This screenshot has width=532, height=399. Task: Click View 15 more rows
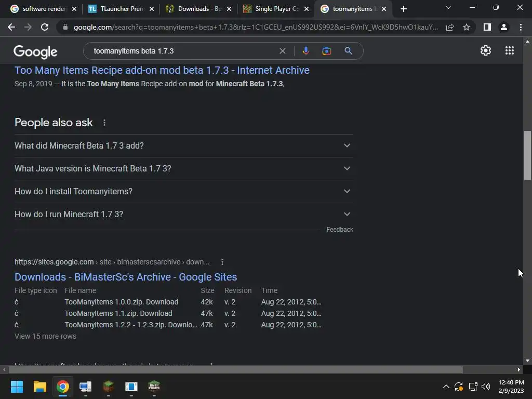[46, 336]
